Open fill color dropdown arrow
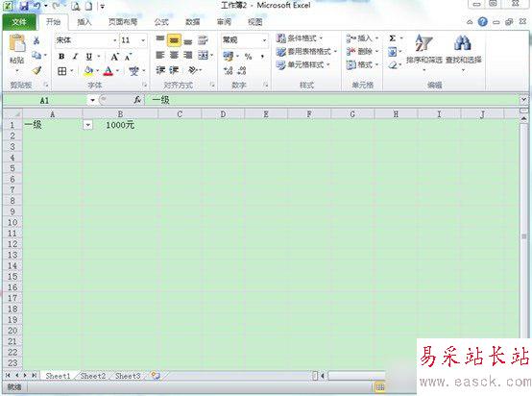The width and height of the screenshot is (532, 396). [x=98, y=71]
